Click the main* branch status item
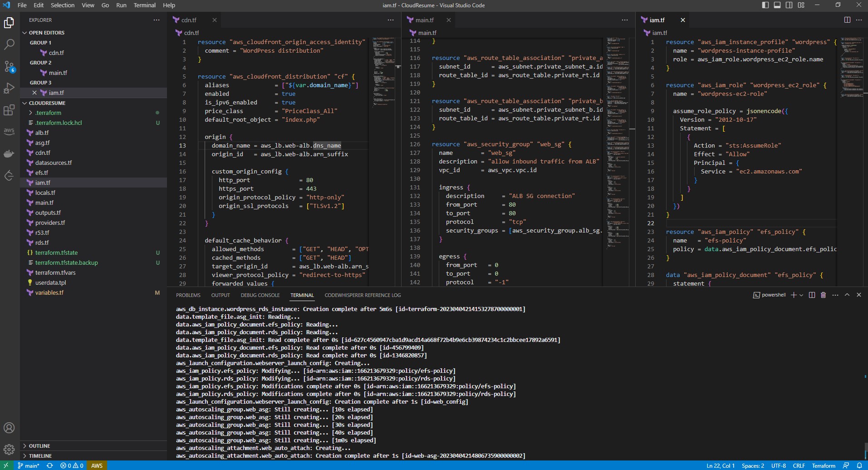This screenshot has height=470, width=868. point(28,465)
